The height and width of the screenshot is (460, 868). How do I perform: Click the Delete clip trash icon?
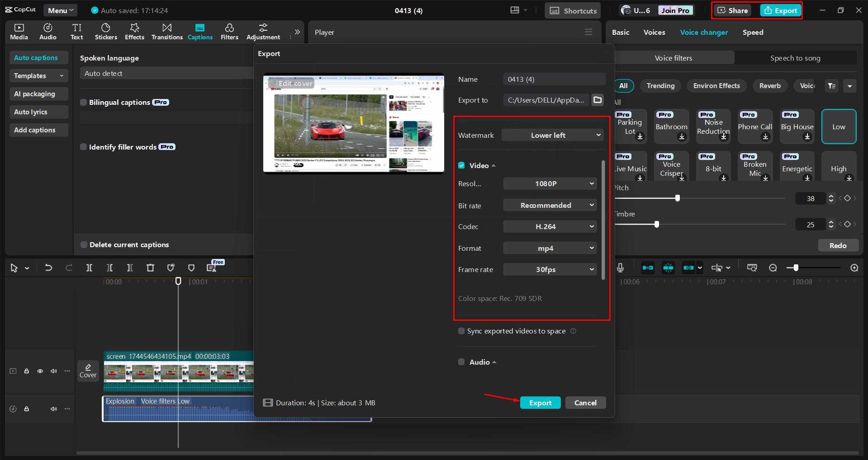pos(150,268)
